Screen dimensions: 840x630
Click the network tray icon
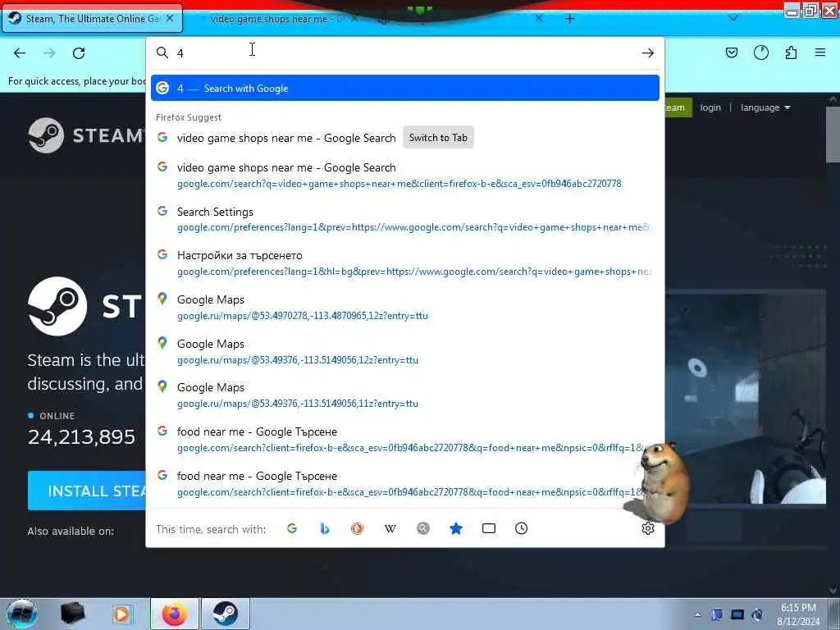(737, 614)
